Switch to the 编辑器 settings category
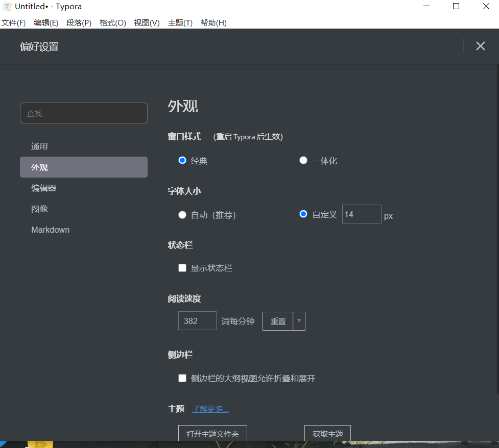Screen dimensions: 499x448 pos(84,188)
